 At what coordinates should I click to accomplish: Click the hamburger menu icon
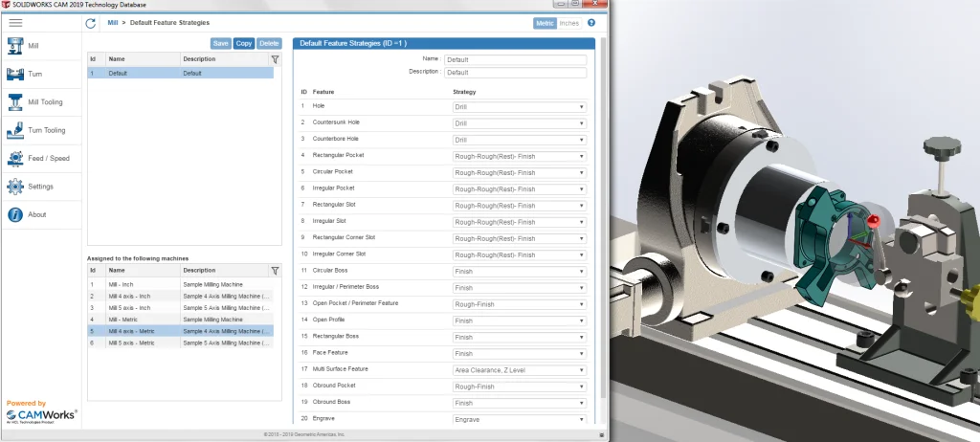pyautogui.click(x=15, y=22)
